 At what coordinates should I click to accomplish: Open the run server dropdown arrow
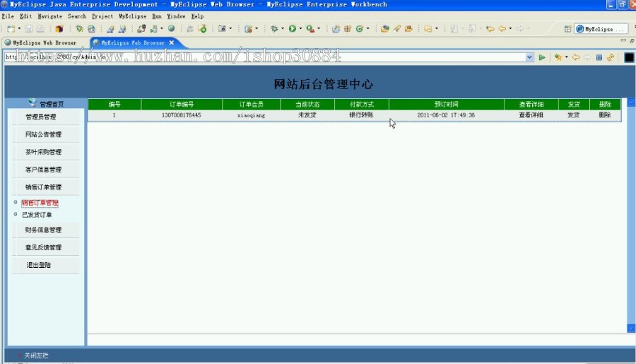(x=161, y=29)
